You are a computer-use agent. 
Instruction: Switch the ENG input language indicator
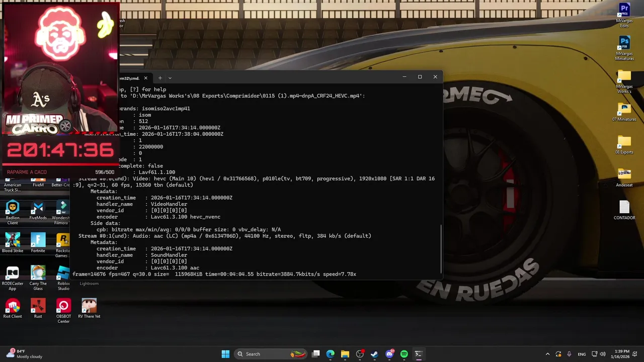coord(582,354)
